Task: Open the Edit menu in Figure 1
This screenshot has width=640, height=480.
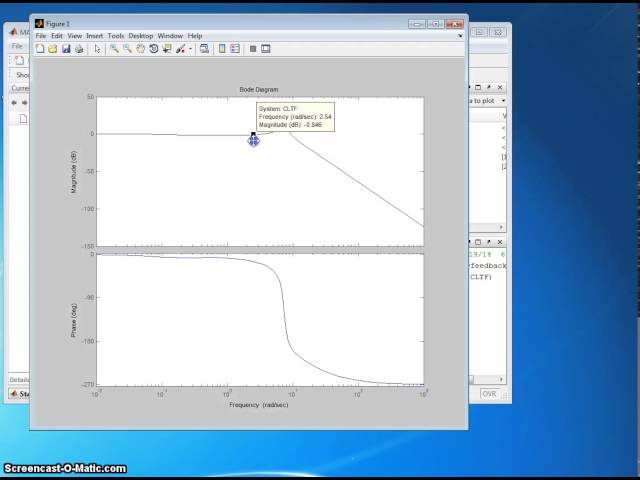Action: 57,36
